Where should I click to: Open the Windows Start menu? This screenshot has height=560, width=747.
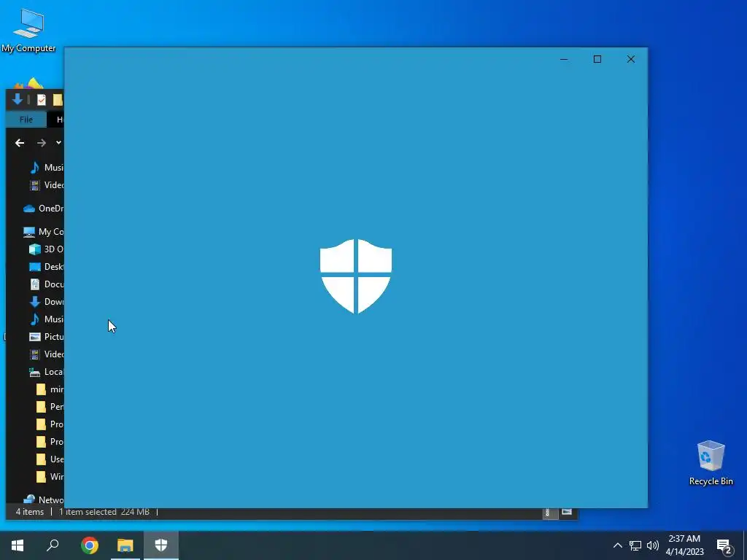18,545
